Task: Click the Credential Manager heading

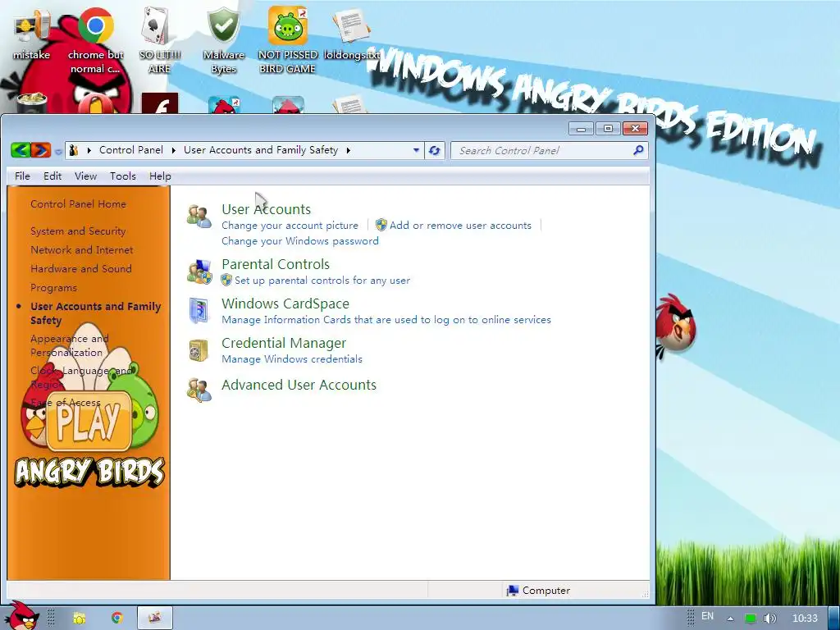Action: point(284,343)
